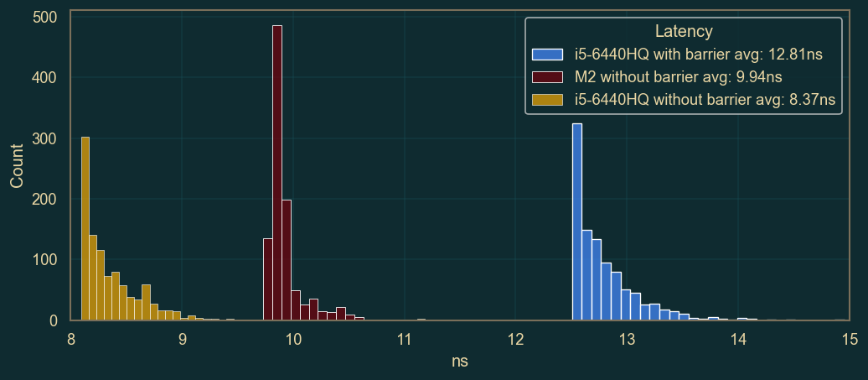Click the y-axis tick label 100
Screen dimensions: 868x380
pyautogui.click(x=44, y=260)
